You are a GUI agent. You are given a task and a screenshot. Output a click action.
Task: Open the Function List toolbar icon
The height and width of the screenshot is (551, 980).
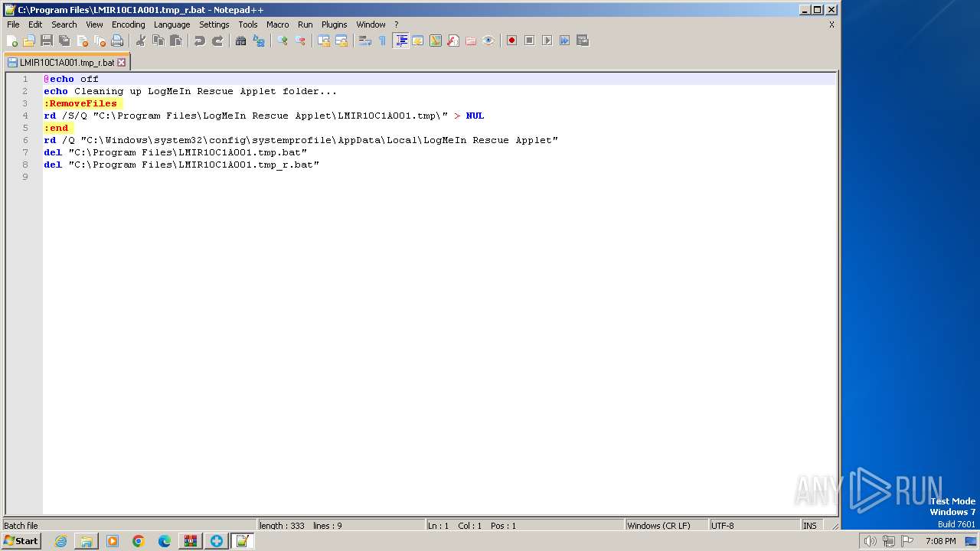tap(453, 41)
